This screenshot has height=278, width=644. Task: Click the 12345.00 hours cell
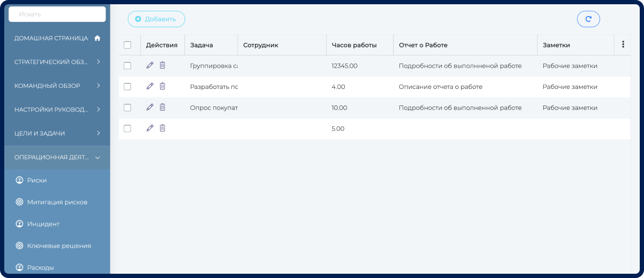(359, 66)
